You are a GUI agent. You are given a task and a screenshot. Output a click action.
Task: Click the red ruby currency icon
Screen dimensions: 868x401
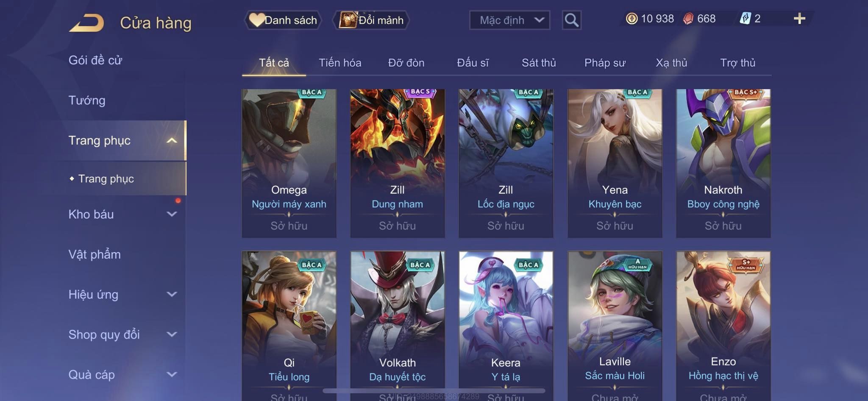(x=688, y=19)
